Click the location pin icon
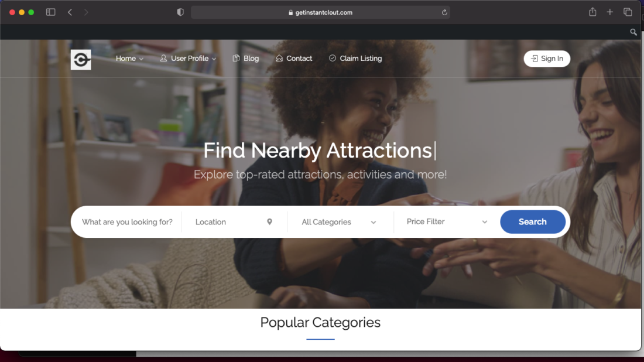Image resolution: width=644 pixels, height=362 pixels. (x=269, y=222)
